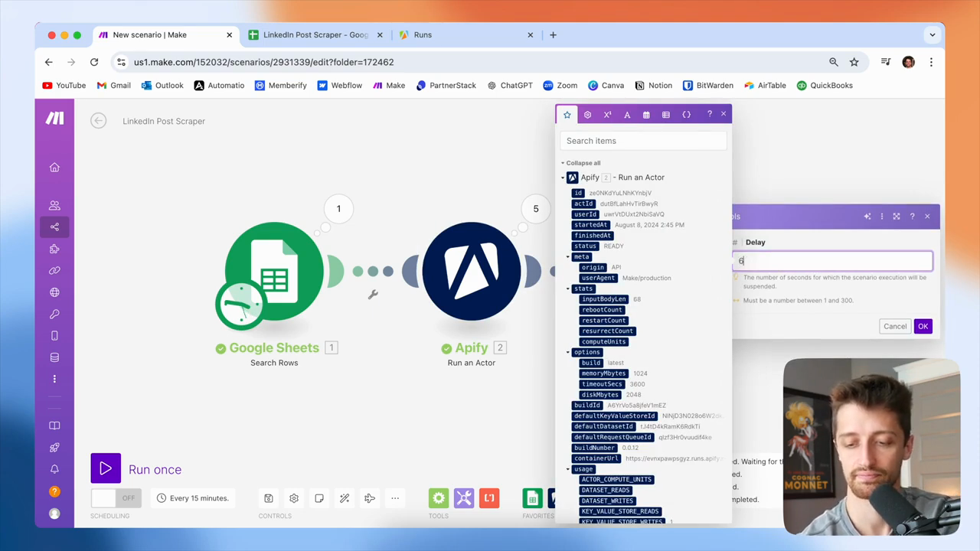Image resolution: width=980 pixels, height=551 pixels.
Task: Open the orange Help icon in sidebar
Action: [54, 491]
